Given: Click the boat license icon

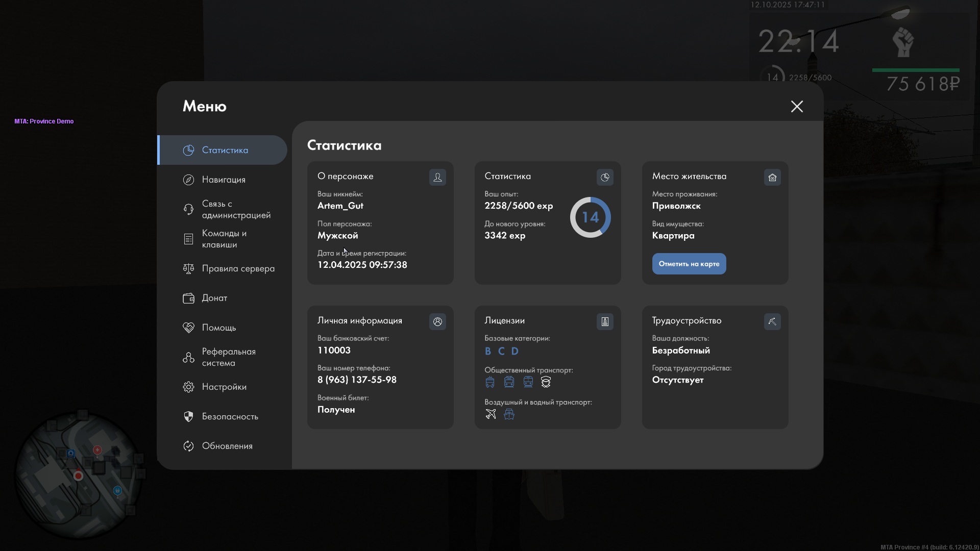Looking at the screenshot, I should tap(509, 414).
